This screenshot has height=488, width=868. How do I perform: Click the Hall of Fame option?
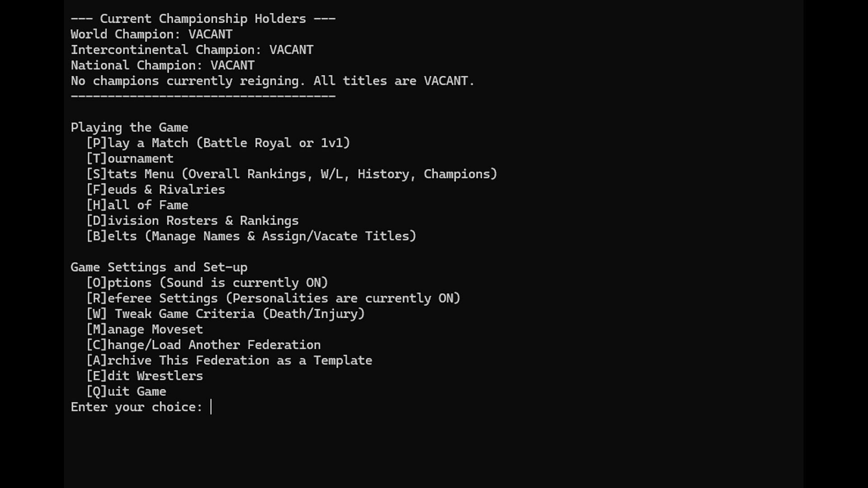(x=137, y=205)
